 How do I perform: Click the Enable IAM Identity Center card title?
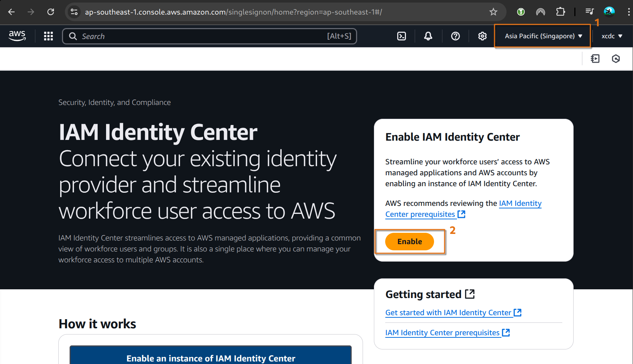coord(453,137)
